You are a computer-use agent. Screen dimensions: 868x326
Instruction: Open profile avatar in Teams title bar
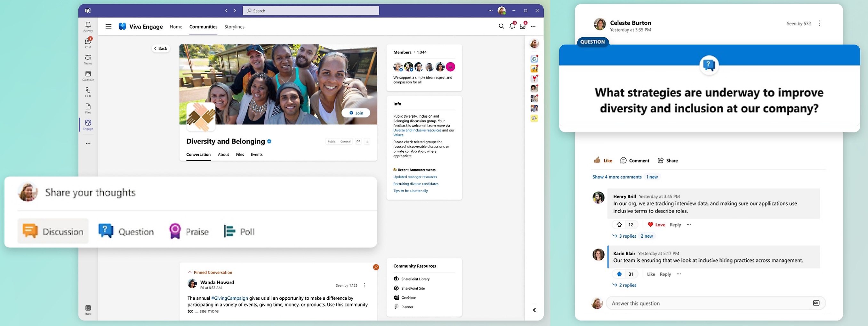[x=502, y=11]
